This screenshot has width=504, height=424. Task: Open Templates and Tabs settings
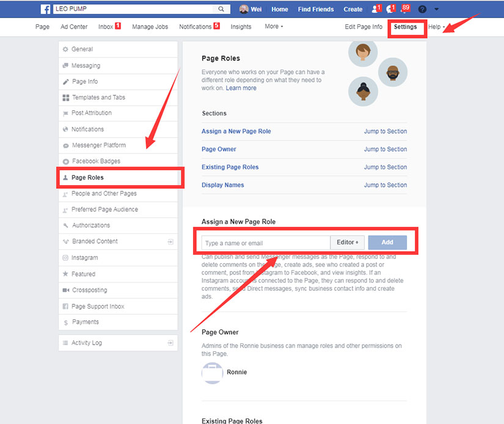point(118,97)
